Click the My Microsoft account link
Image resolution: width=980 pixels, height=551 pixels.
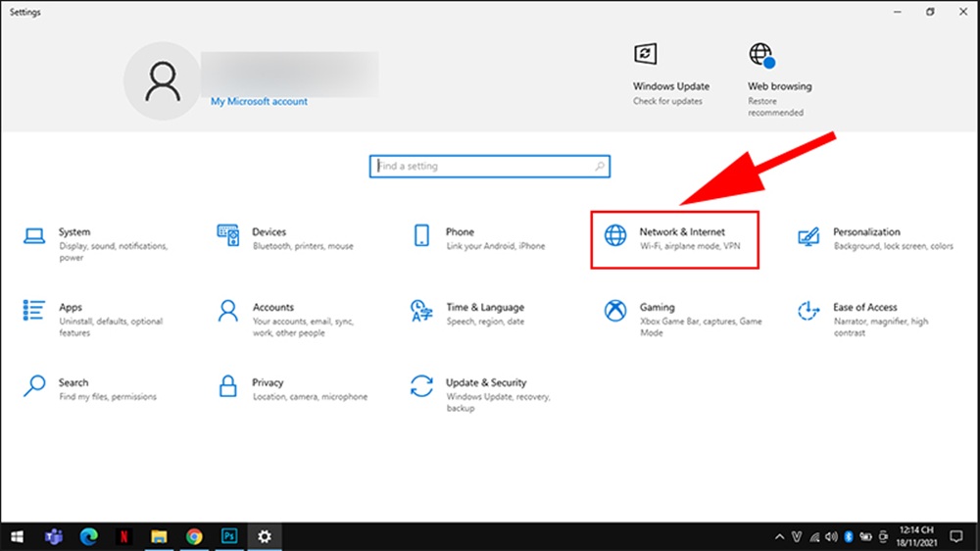pos(259,102)
